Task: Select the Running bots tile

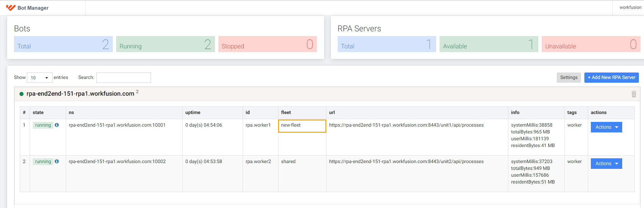Action: coord(166,44)
